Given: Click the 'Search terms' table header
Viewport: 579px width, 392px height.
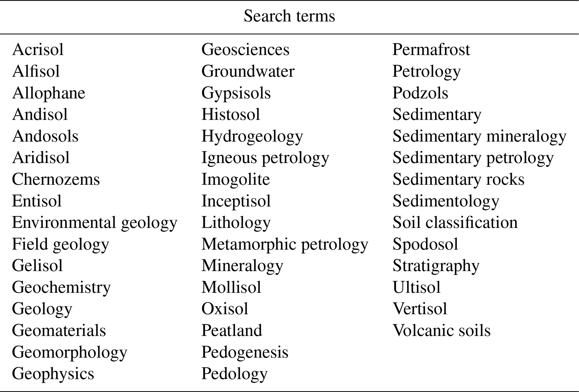Looking at the screenshot, I should 289,16.
